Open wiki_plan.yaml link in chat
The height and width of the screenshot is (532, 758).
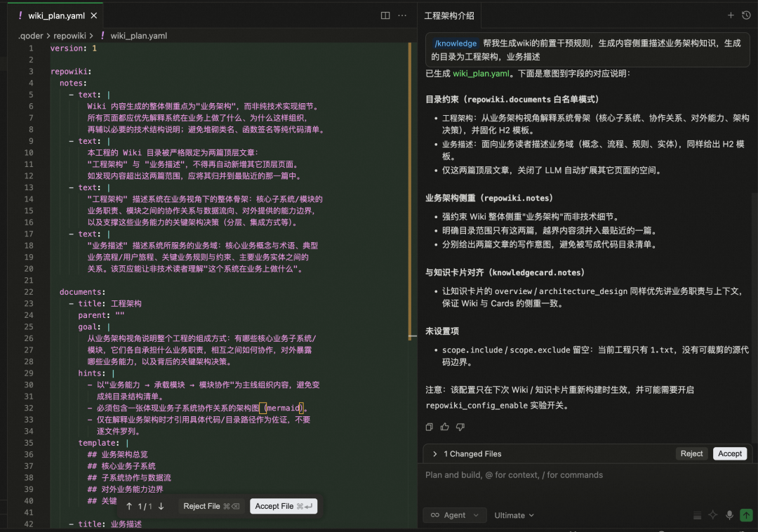(x=481, y=74)
